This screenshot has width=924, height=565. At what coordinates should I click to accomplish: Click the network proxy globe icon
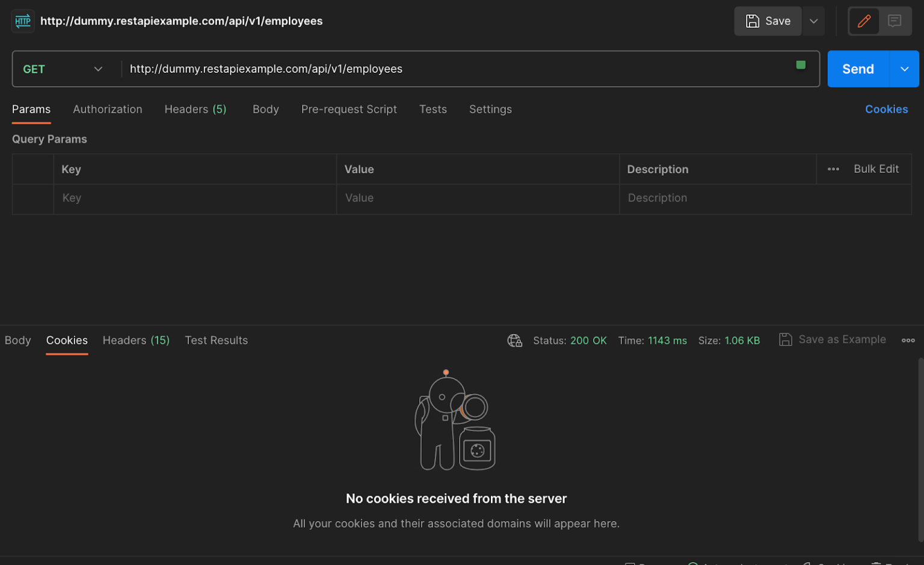pyautogui.click(x=514, y=340)
